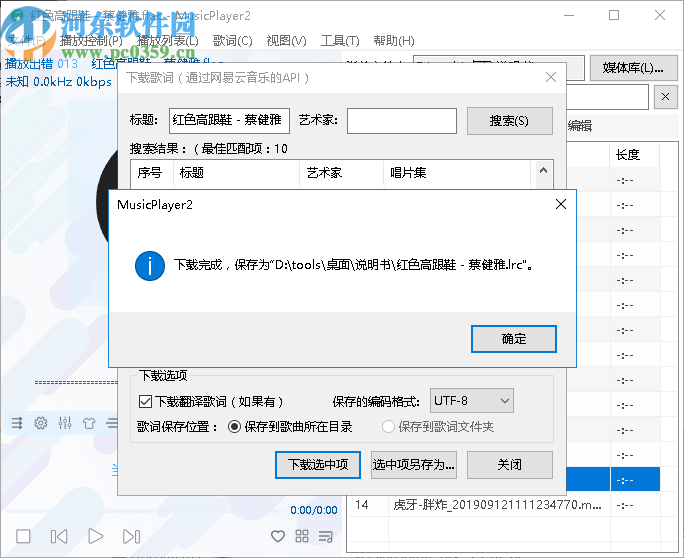Click the X button beside playlist search box
The height and width of the screenshot is (558, 684).
coord(665,97)
